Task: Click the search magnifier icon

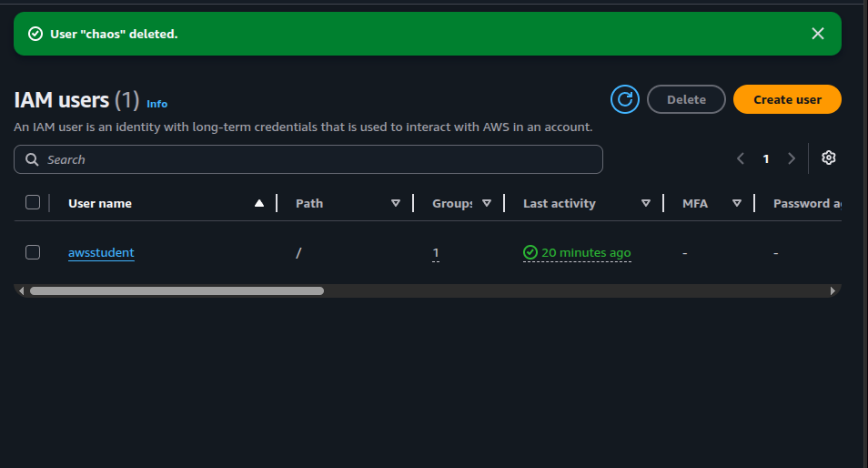Action: (32, 159)
